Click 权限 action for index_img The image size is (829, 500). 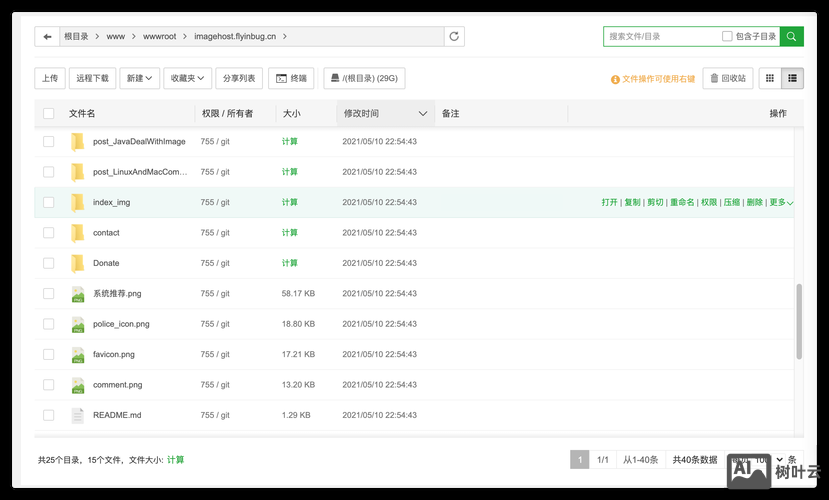[709, 202]
